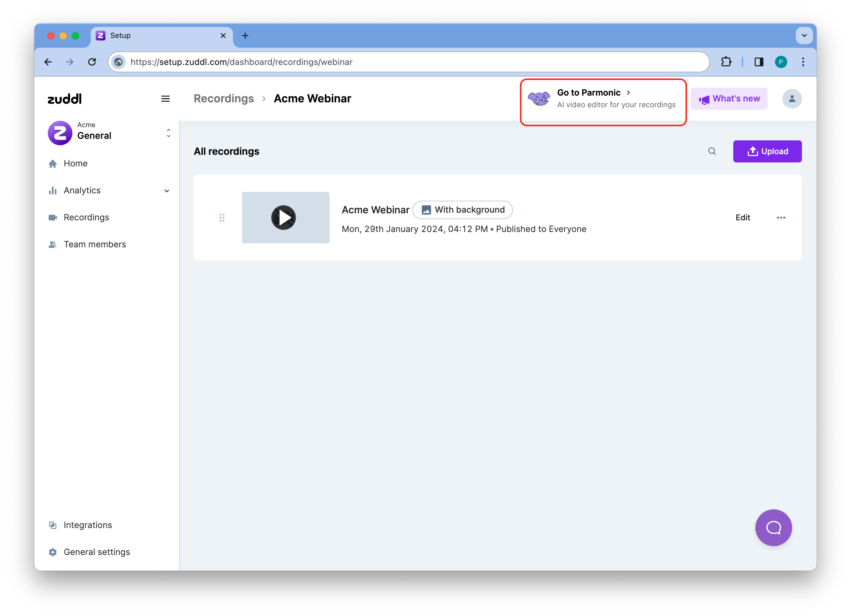Expand the Analytics submenu chevron
The height and width of the screenshot is (616, 851).
pos(167,191)
